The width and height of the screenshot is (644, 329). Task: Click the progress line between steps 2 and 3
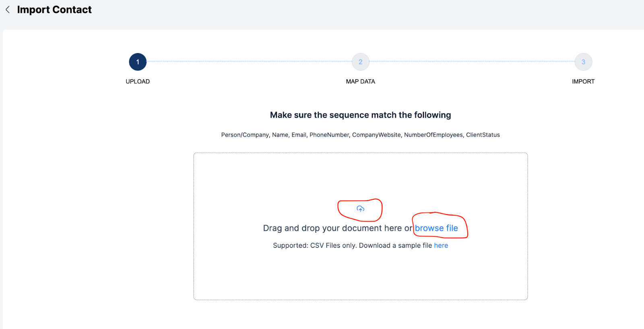(472, 62)
